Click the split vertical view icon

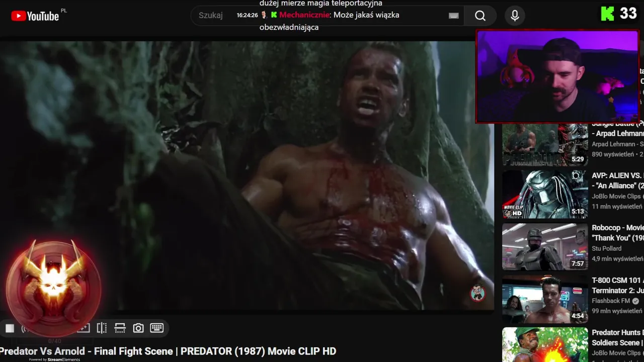[x=102, y=328]
